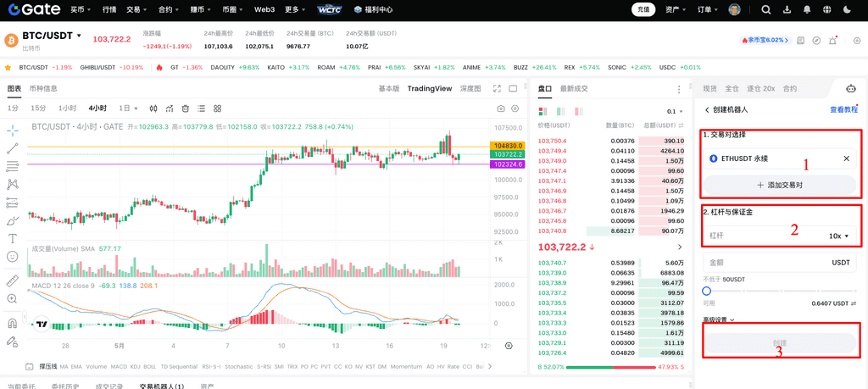Select the trend line drawing tool
Screen dimensions: 868x389
[13, 148]
